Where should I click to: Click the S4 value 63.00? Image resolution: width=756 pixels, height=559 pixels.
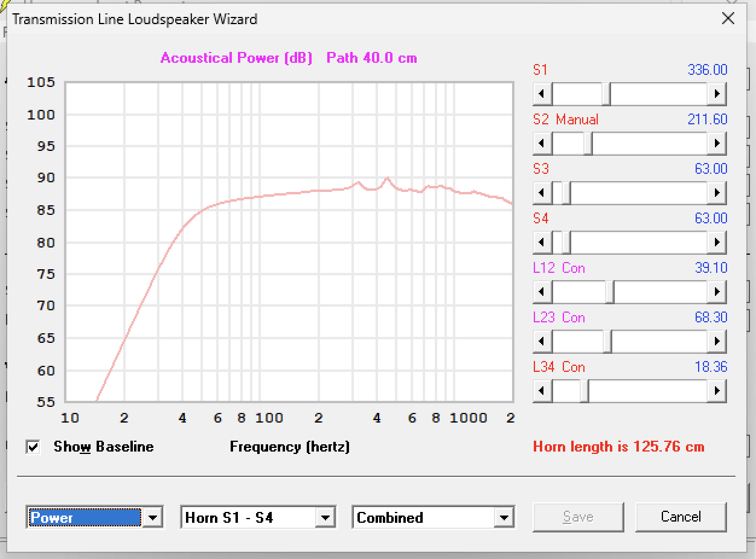point(711,219)
